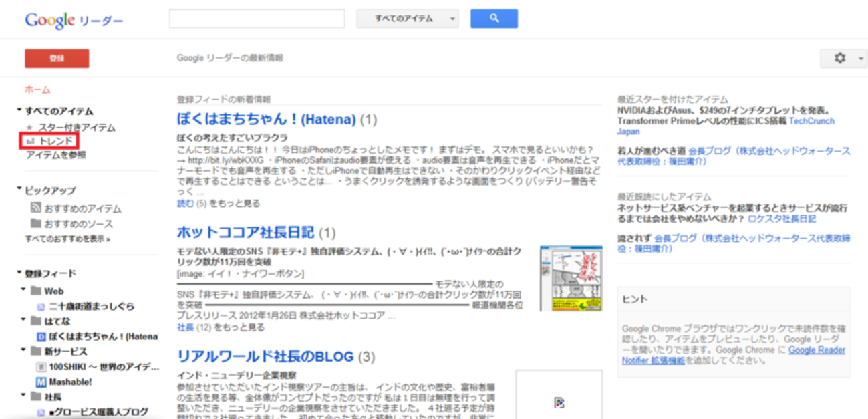Click the 社長 folder label in sidebar
This screenshot has width=868, height=419.
pos(53,396)
